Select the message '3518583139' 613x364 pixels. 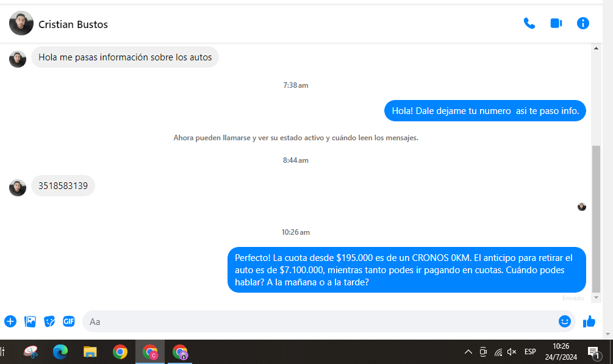63,186
